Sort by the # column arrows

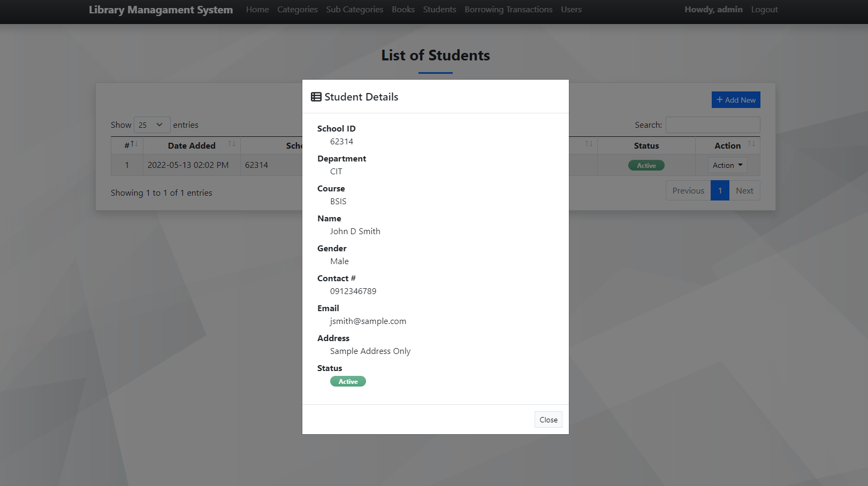[x=134, y=144]
